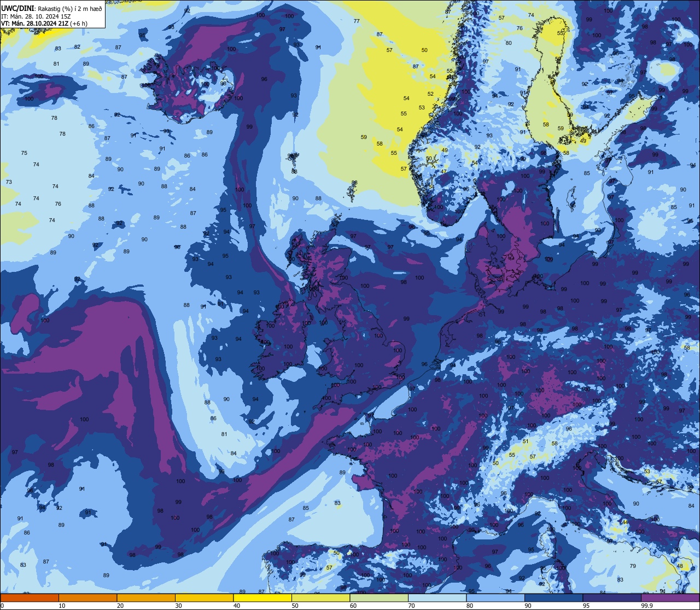Click the 30–40% golden legend swatch

(204, 597)
